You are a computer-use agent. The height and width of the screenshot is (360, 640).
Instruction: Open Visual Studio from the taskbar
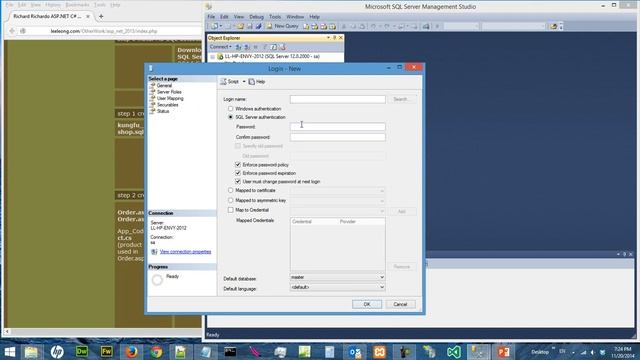[453, 352]
